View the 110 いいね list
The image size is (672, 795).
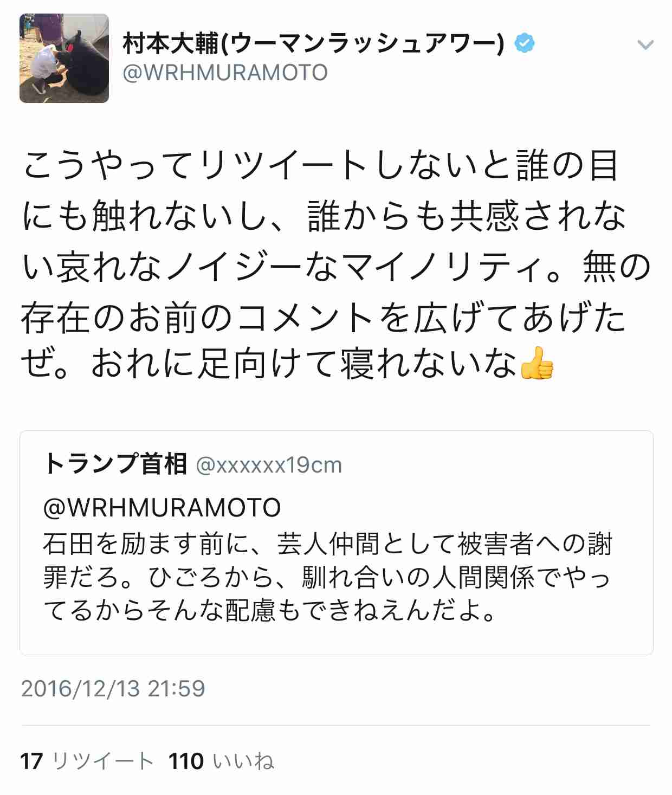[222, 761]
